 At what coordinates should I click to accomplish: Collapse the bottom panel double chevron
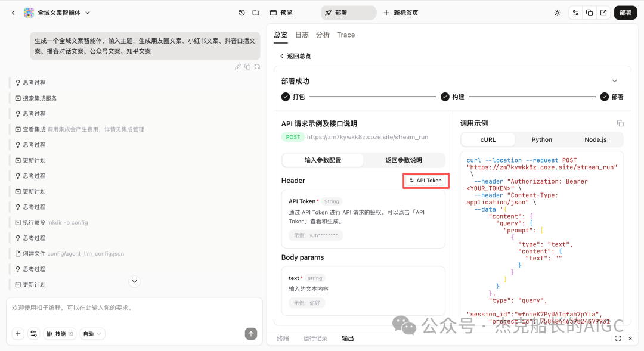click(x=630, y=338)
